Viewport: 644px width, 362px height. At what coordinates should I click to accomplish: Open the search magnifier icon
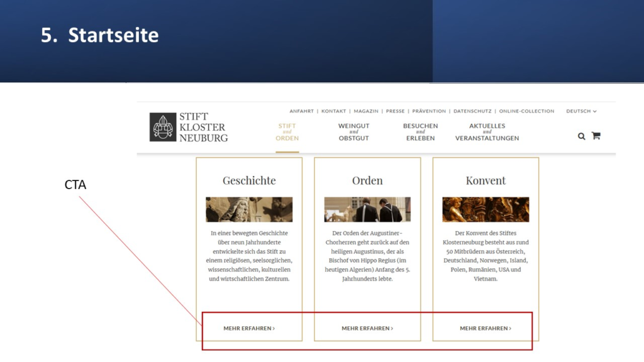tap(581, 136)
